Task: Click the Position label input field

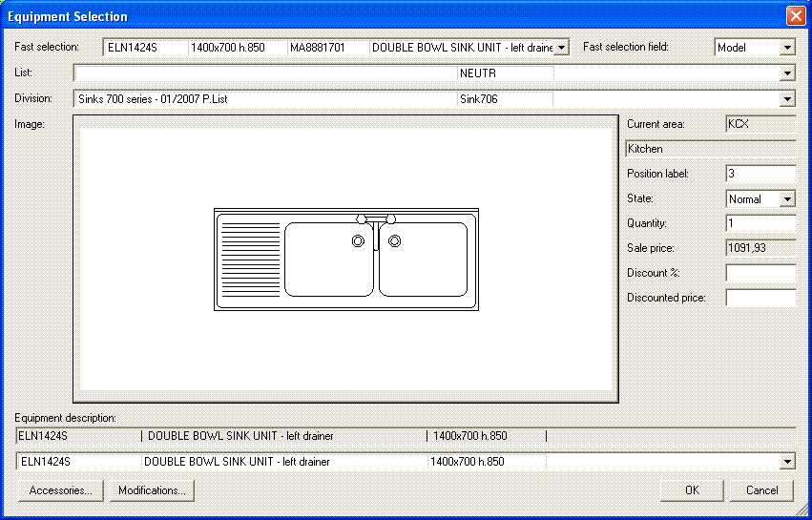Action: click(x=760, y=174)
